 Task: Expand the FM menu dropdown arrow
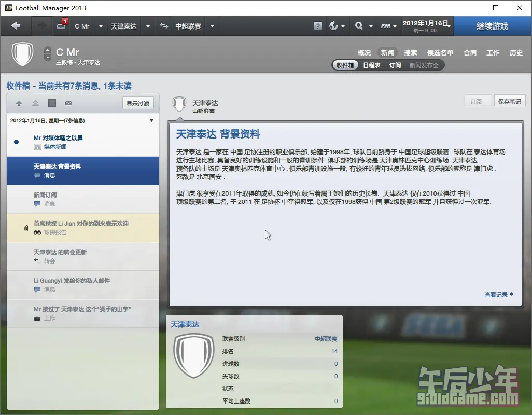pos(395,26)
